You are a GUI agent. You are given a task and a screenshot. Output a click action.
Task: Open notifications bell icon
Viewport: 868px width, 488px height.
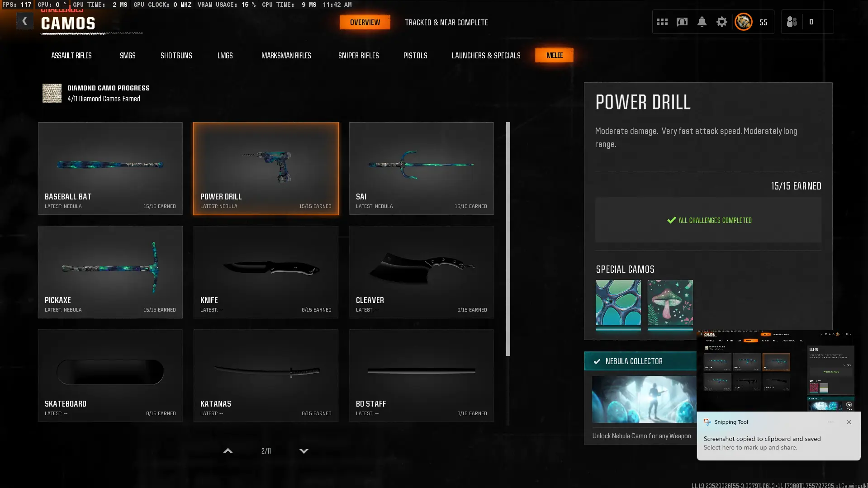click(702, 22)
